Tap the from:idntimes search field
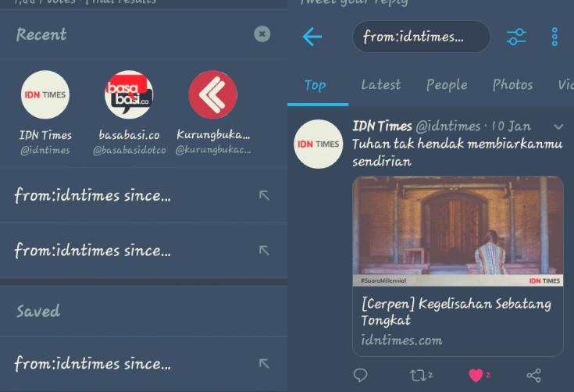574x392 pixels. pyautogui.click(x=422, y=37)
